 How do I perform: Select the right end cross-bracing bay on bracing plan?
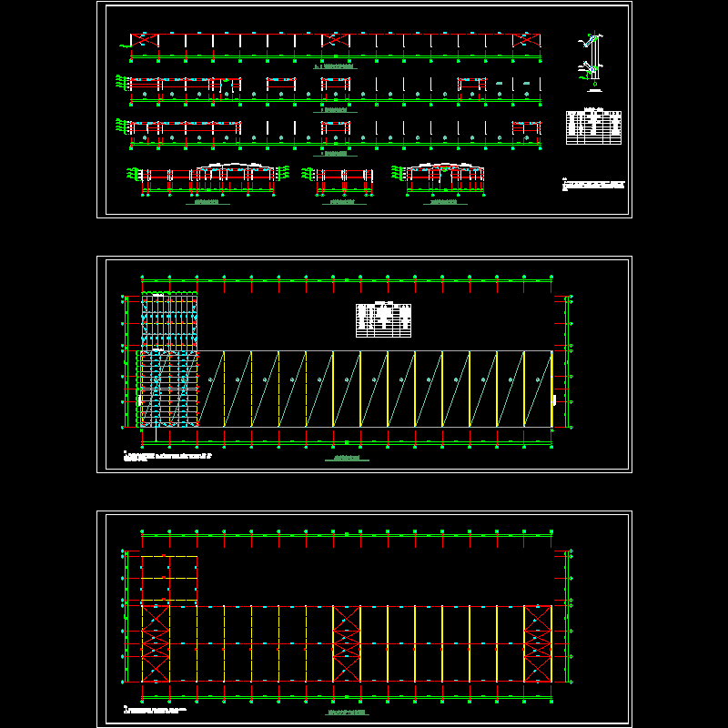pos(538,643)
